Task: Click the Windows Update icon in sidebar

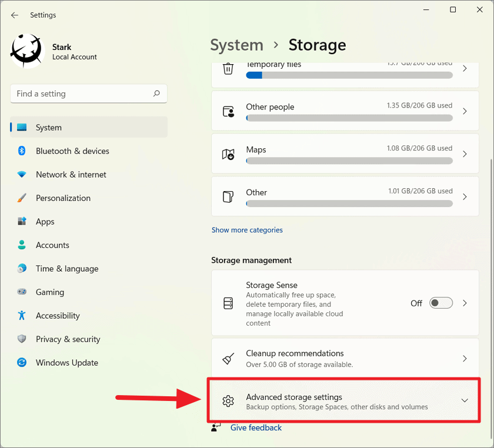Action: click(x=21, y=363)
